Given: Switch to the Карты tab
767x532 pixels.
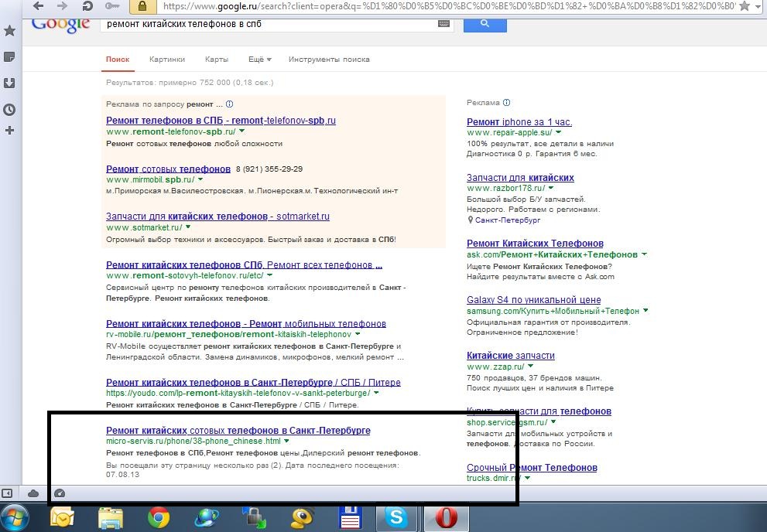Looking at the screenshot, I should (216, 59).
